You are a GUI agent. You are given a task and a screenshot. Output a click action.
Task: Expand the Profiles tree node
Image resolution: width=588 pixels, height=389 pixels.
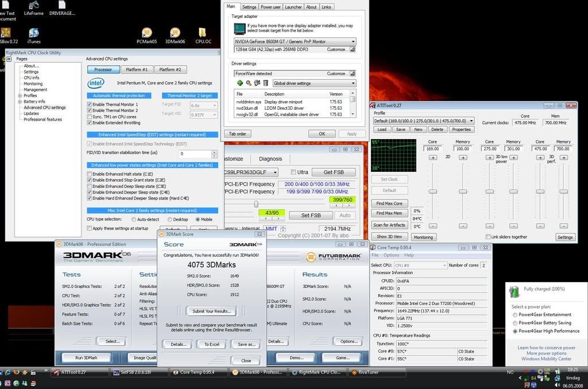coord(20,95)
